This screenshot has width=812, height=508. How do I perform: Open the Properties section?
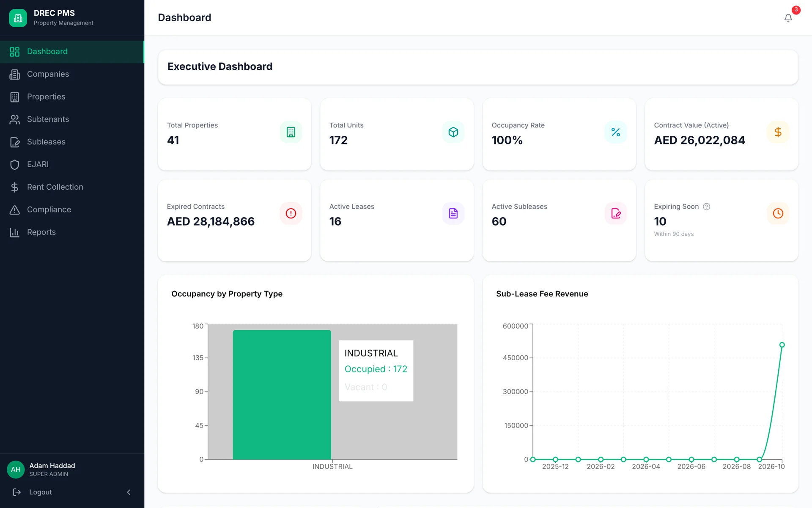[72, 97]
